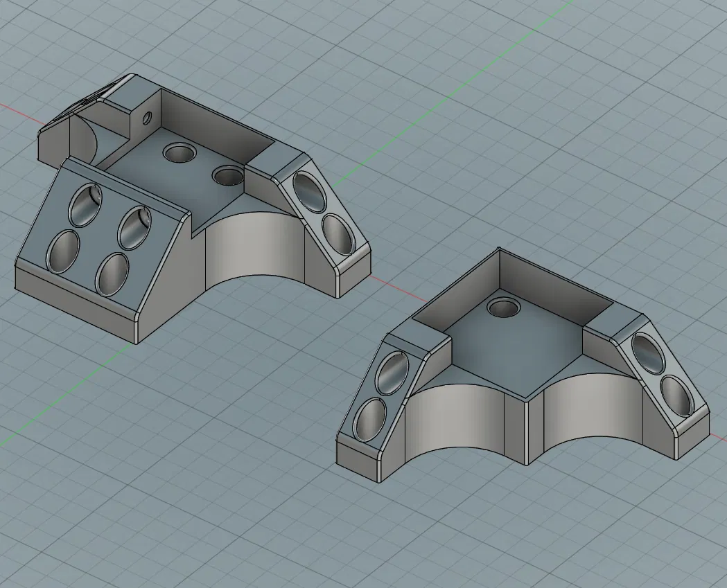Click the left countersunk hole on left bracket's floor

point(179,152)
